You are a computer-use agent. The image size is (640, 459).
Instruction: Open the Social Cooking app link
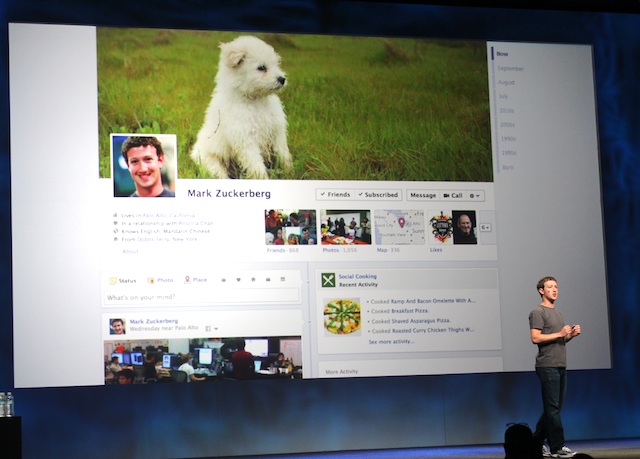[358, 276]
